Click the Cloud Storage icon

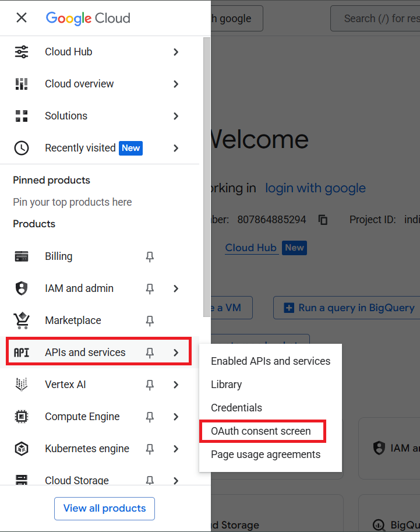(x=22, y=480)
